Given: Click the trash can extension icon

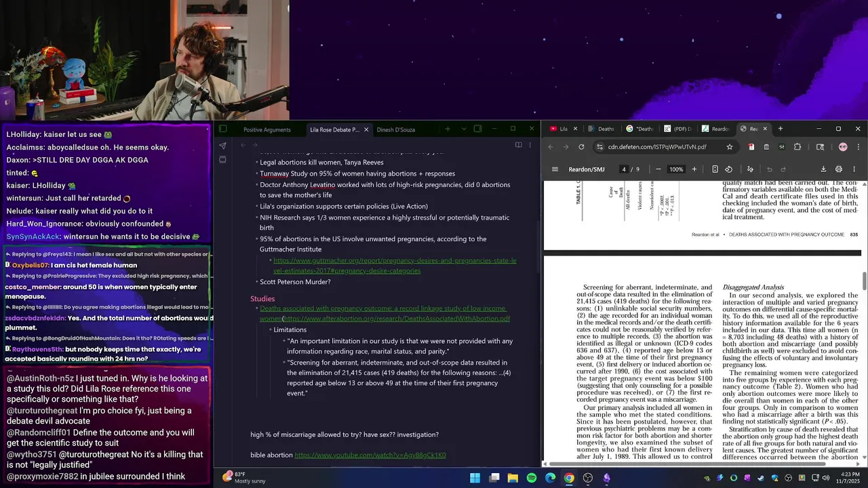Looking at the screenshot, I should tap(766, 147).
